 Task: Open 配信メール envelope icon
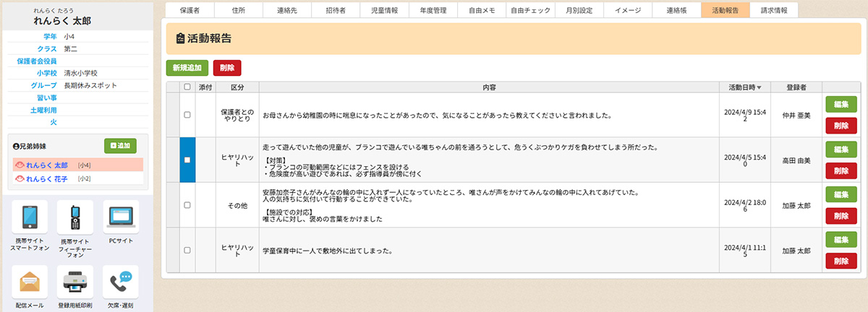click(x=30, y=282)
